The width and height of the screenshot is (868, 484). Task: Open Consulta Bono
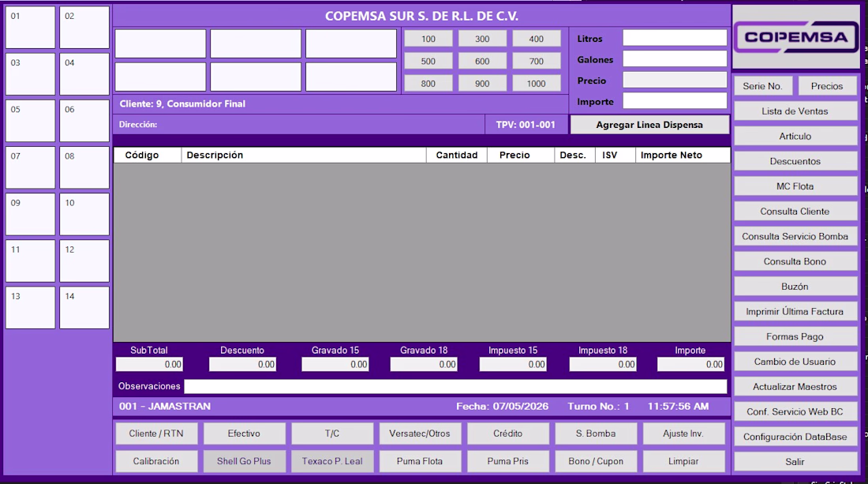point(795,261)
